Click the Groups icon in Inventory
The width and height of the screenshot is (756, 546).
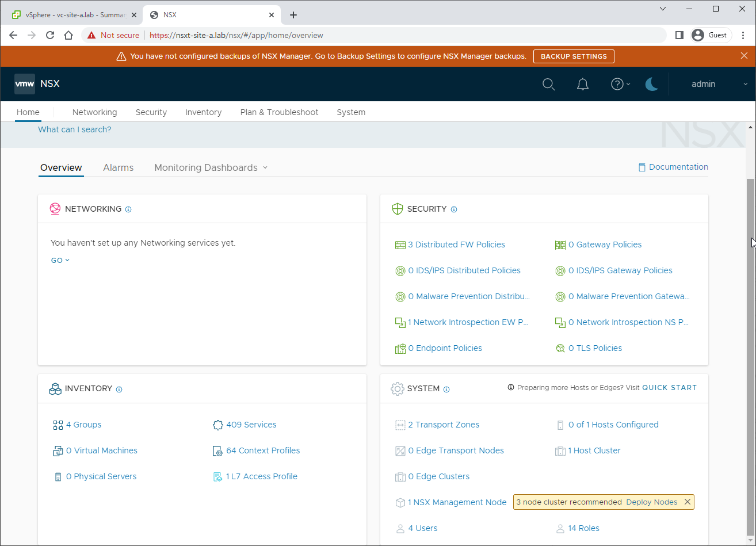[58, 425]
